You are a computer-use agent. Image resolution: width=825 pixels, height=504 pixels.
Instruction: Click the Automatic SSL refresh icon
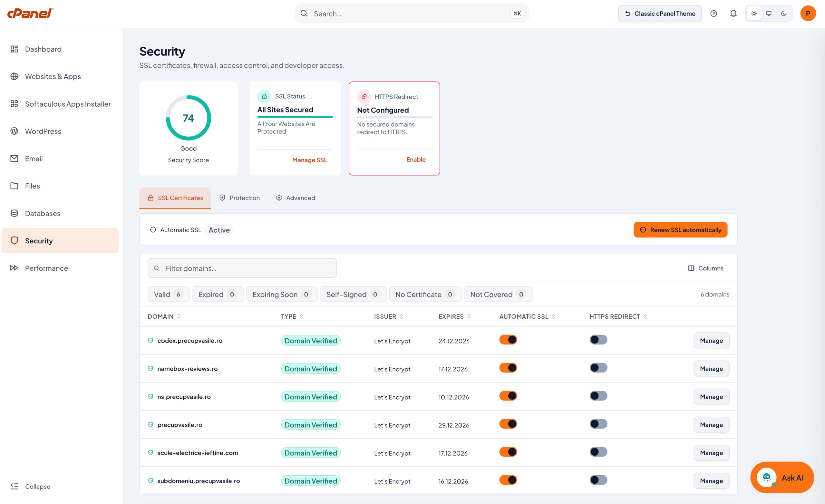click(153, 230)
